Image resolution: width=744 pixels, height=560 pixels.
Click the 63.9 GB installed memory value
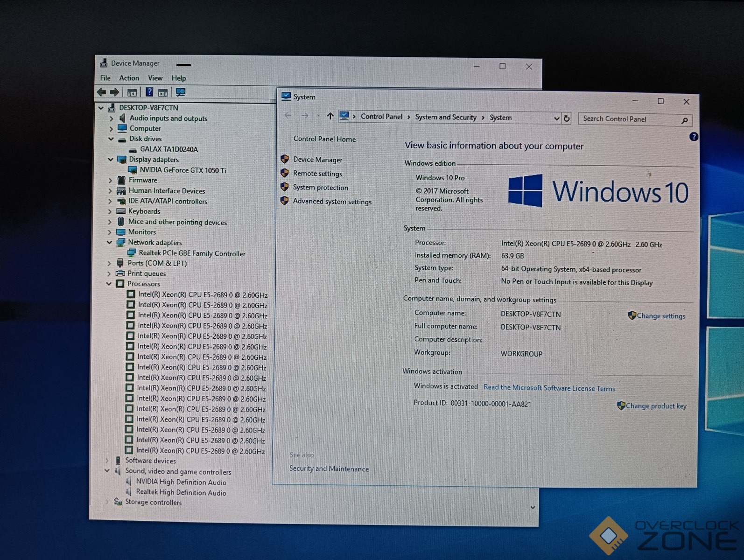click(x=512, y=256)
